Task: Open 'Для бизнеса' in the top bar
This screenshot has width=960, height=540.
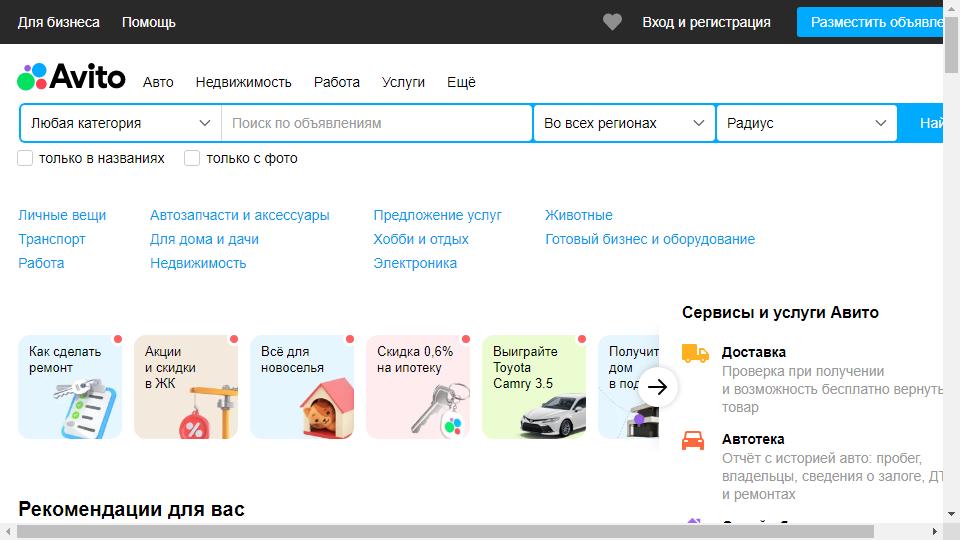Action: click(59, 22)
